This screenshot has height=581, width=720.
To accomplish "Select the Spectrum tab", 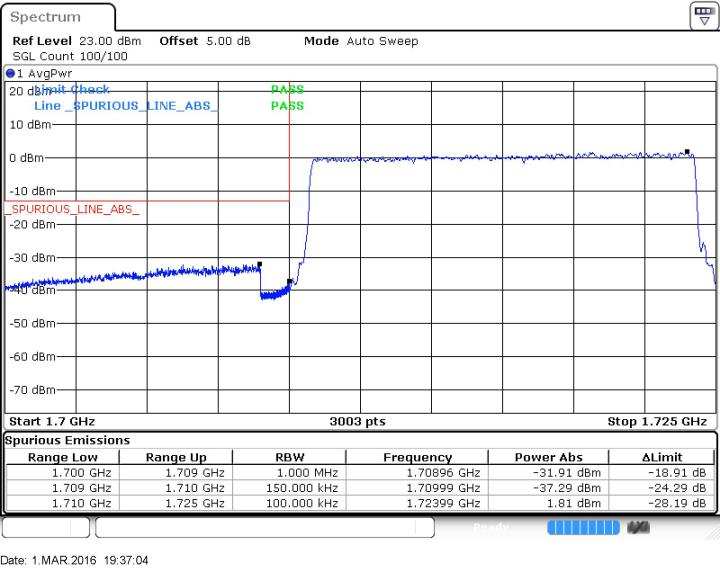I will (58, 17).
